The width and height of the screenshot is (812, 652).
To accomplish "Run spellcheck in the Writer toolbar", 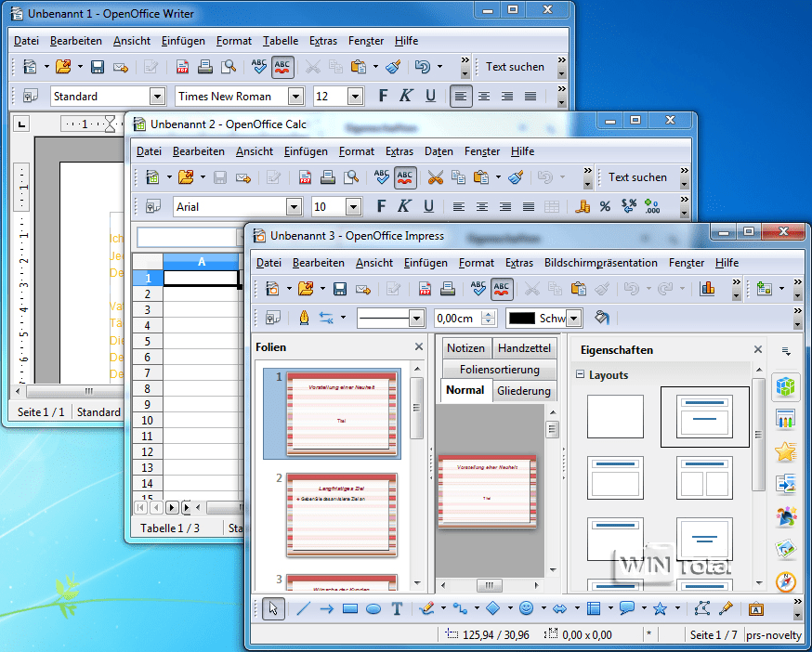I will coord(258,67).
